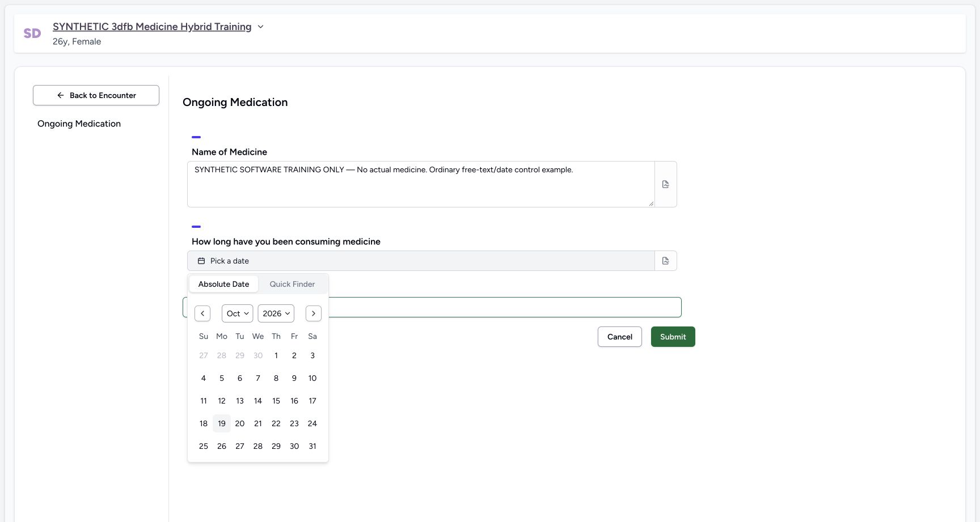Image resolution: width=980 pixels, height=522 pixels.
Task: Choose October 25 in the calendar
Action: (x=204, y=446)
